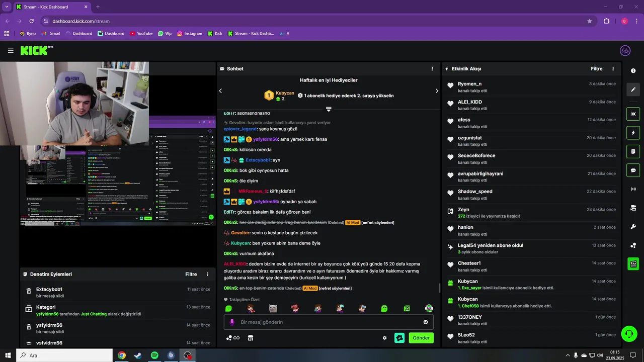Select the cat emote in emote row

pyautogui.click(x=273, y=308)
